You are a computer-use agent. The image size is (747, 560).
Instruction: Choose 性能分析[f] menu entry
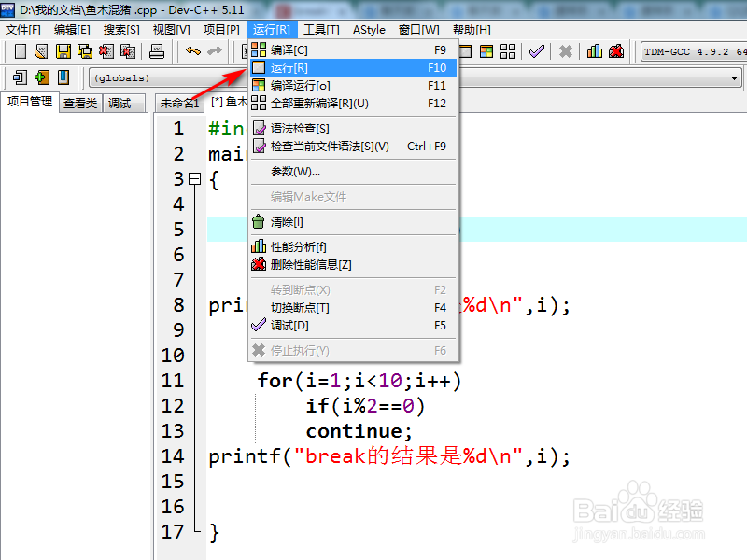tap(353, 246)
